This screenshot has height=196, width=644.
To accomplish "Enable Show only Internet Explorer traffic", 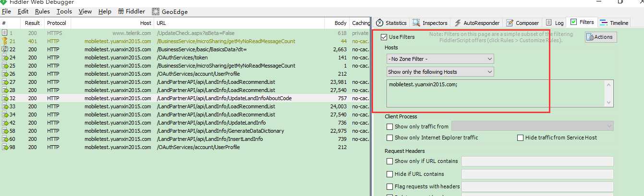I will (390, 138).
